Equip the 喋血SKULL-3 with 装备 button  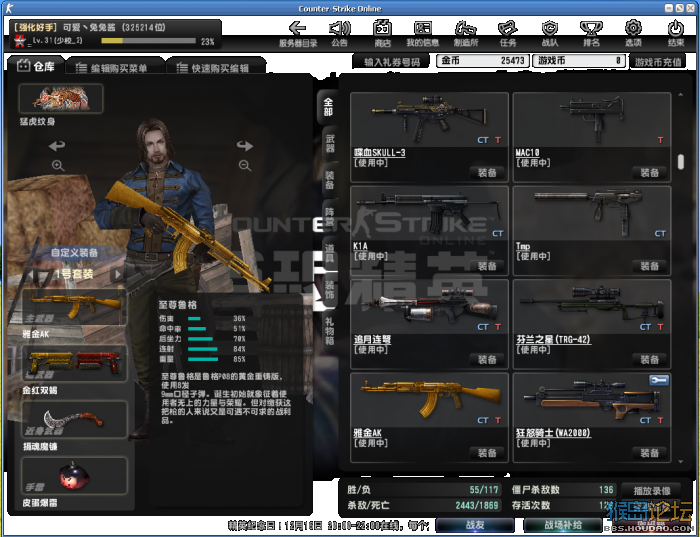tap(487, 173)
